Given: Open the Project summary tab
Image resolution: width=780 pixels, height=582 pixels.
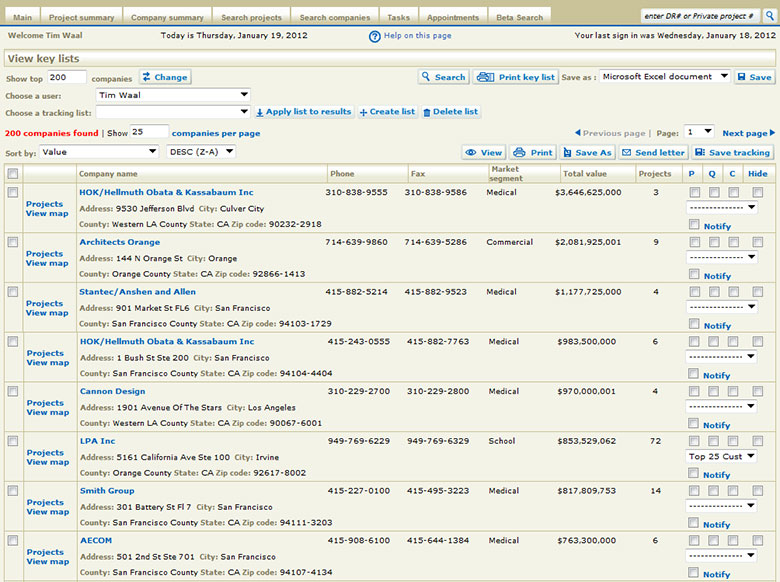Looking at the screenshot, I should coord(82,17).
